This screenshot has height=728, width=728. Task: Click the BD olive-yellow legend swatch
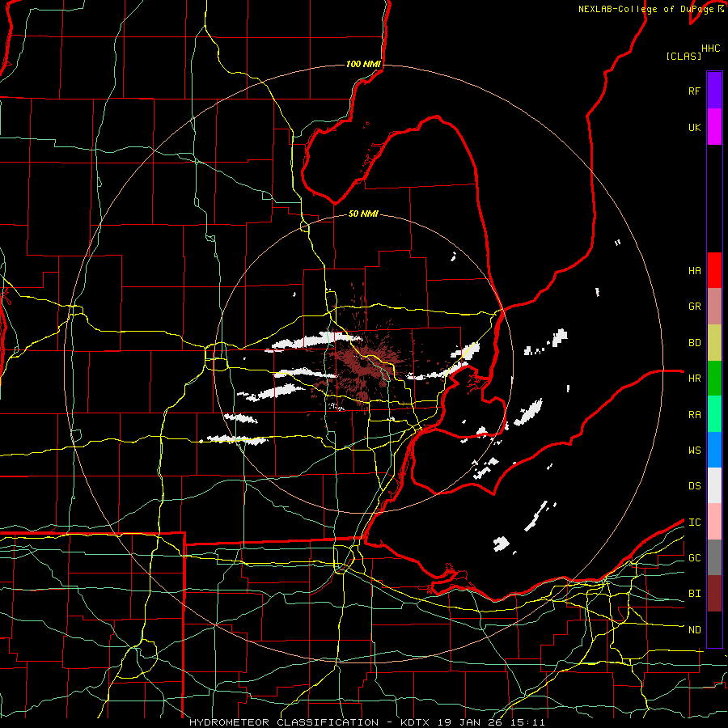714,343
